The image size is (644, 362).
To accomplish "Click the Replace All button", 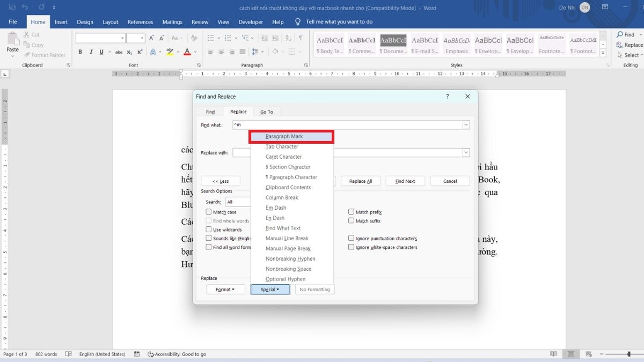I will point(361,181).
